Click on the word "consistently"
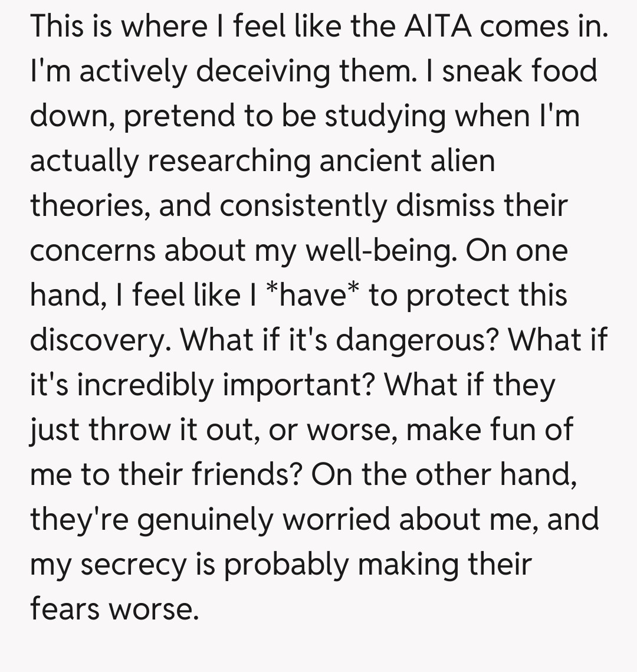This screenshot has width=637, height=672. 303,205
